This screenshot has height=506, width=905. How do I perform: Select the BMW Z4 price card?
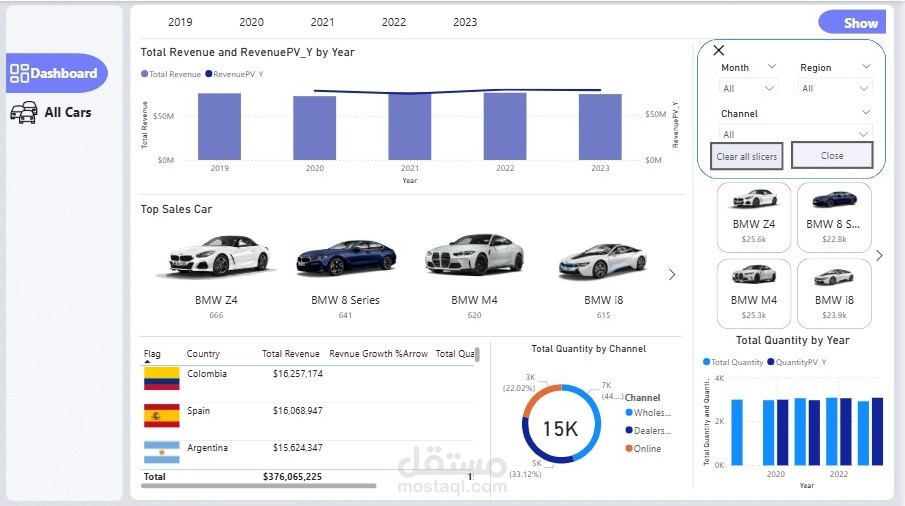(754, 218)
